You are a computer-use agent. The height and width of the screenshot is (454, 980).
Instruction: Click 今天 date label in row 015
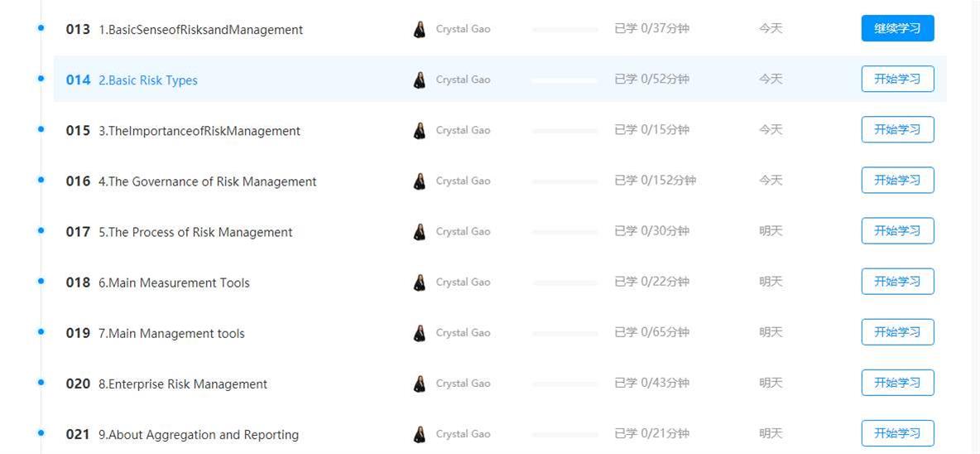click(771, 129)
